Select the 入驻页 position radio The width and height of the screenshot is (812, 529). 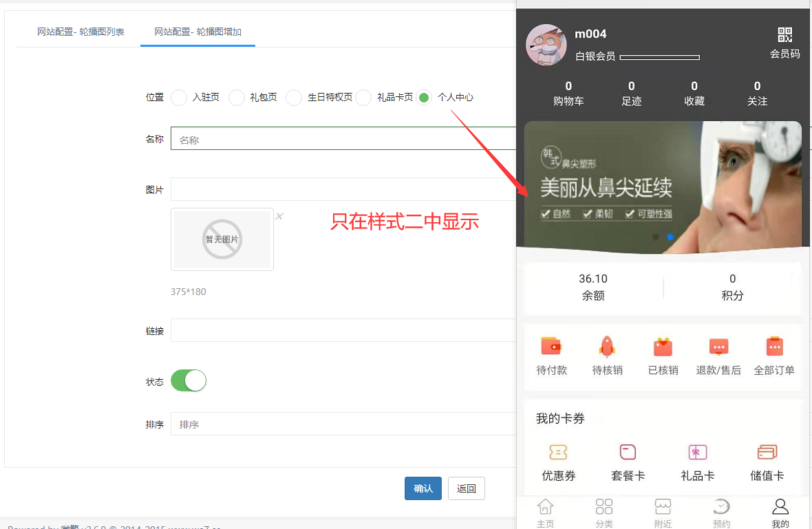click(x=179, y=97)
